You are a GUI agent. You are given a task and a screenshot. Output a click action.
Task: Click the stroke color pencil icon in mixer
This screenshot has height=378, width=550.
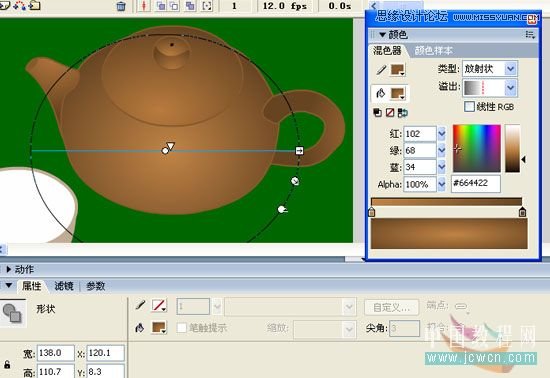point(381,70)
